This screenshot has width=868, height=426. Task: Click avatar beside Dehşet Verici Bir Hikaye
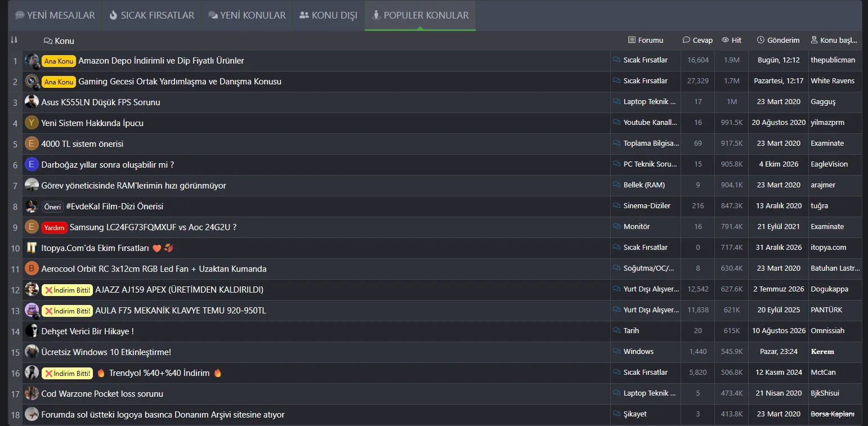point(32,331)
